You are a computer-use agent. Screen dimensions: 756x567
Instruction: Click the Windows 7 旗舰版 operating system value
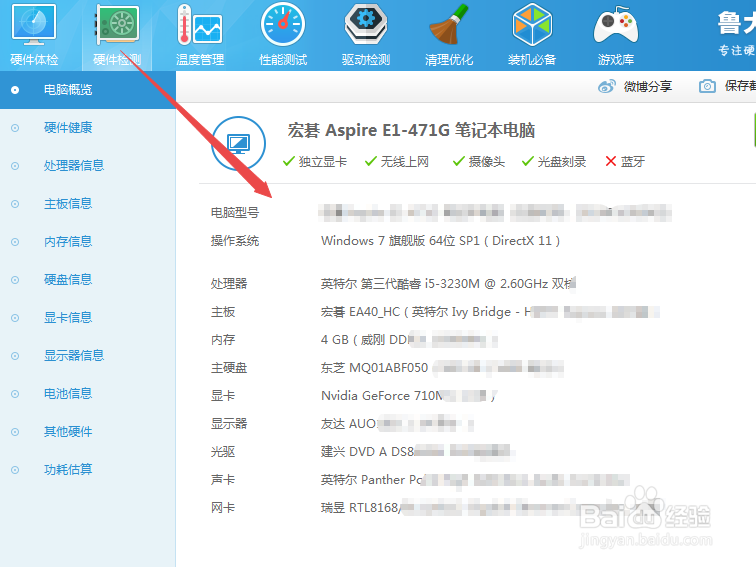[x=440, y=241]
